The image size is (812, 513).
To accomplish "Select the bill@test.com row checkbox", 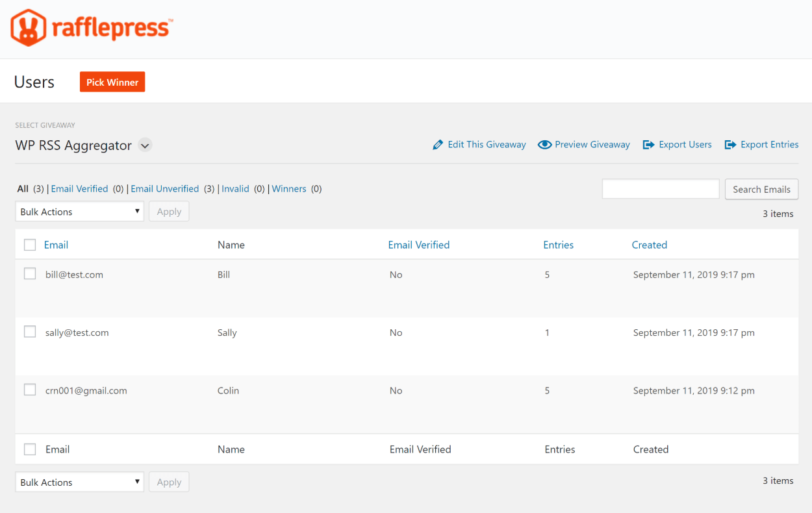I will 30,274.
